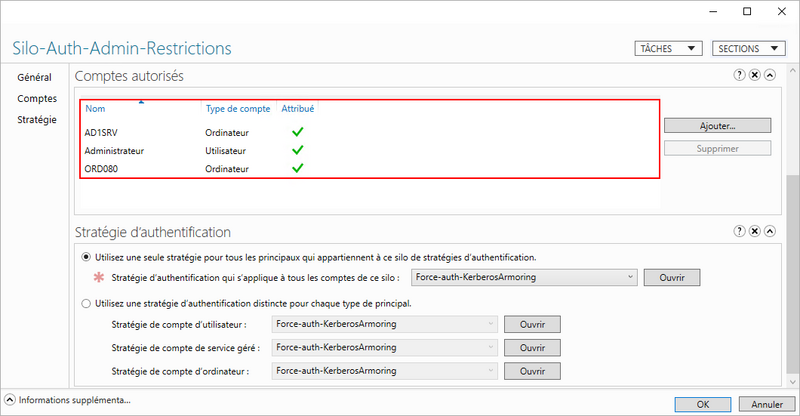This screenshot has width=800, height=416.
Task: Cancel with the Annuler button
Action: coord(767,404)
